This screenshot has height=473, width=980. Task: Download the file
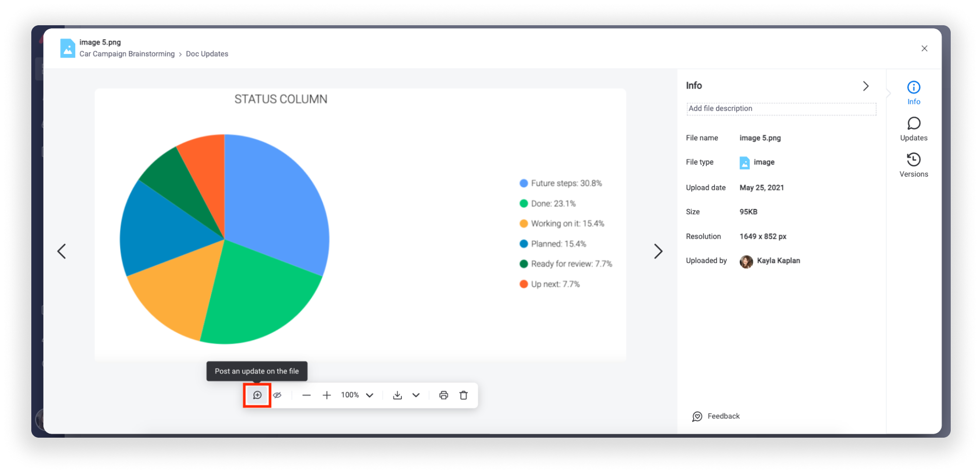[x=397, y=395]
